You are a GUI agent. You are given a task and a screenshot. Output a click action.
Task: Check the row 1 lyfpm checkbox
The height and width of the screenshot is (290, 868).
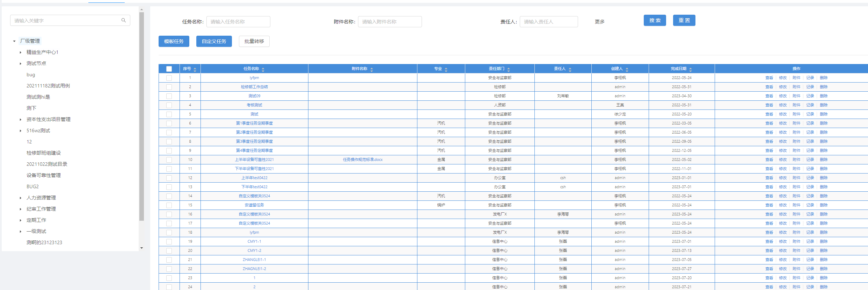point(169,78)
